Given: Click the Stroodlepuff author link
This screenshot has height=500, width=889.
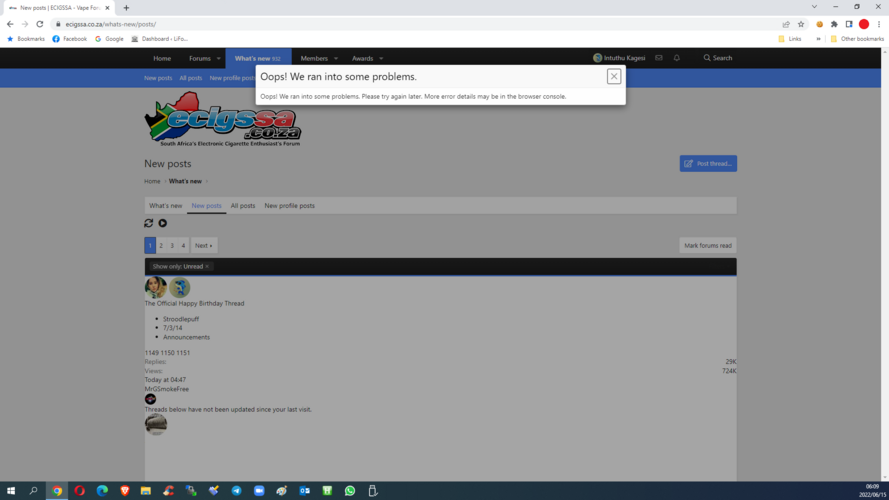Looking at the screenshot, I should 181,319.
